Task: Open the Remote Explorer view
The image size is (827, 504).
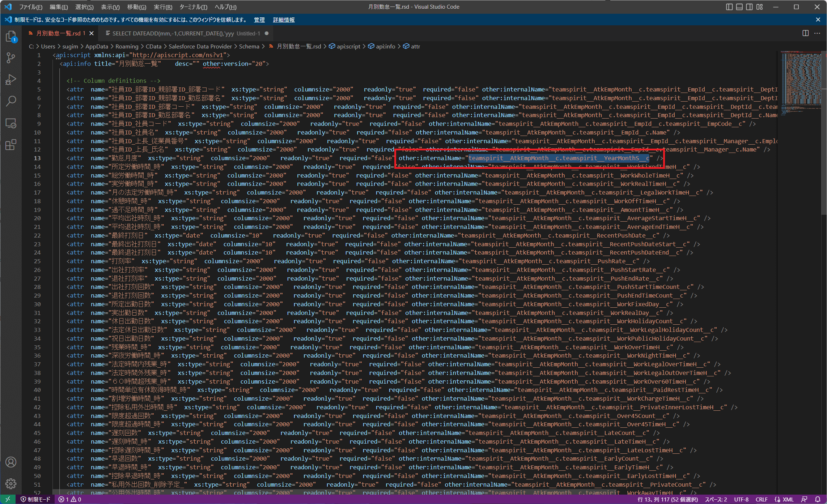Action: 11,123
